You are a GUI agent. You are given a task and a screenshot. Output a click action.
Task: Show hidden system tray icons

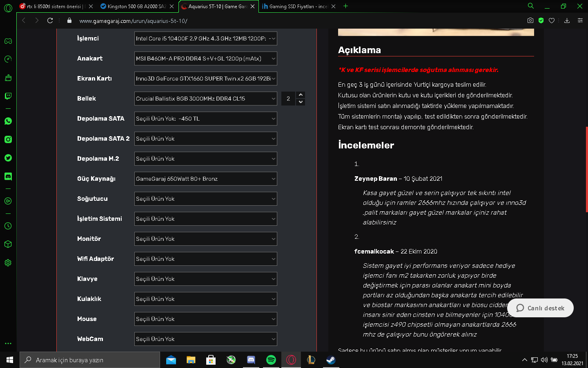524,360
